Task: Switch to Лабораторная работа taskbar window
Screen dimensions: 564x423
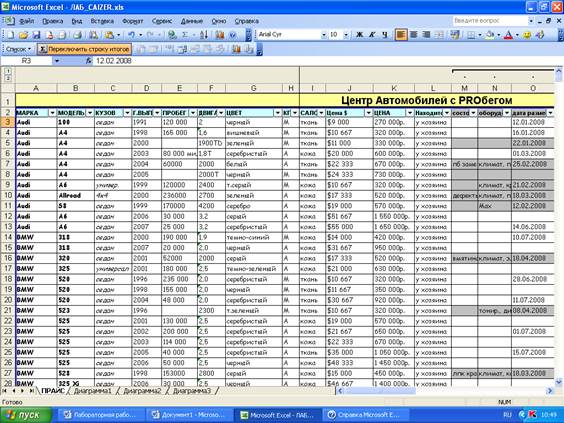Action: pos(100,415)
